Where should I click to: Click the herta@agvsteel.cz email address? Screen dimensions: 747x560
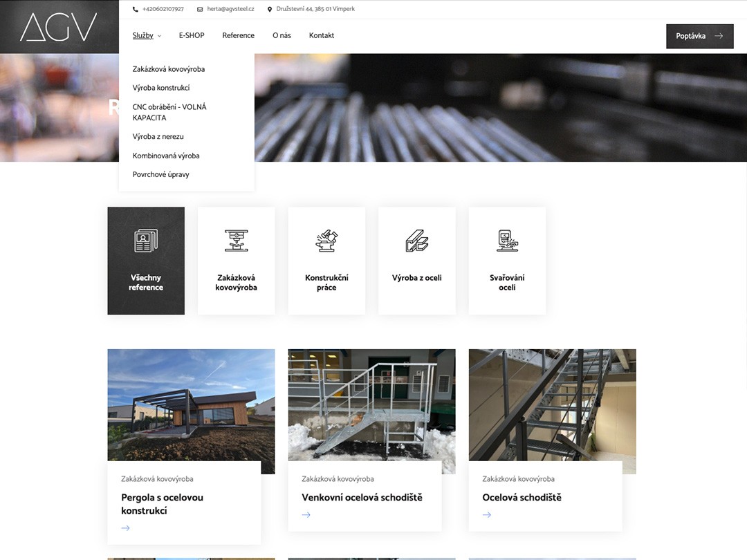(x=230, y=10)
